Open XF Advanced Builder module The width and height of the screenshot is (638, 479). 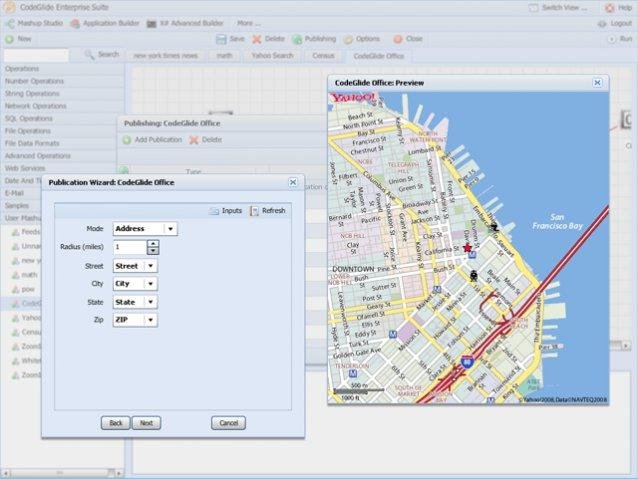tap(185, 23)
